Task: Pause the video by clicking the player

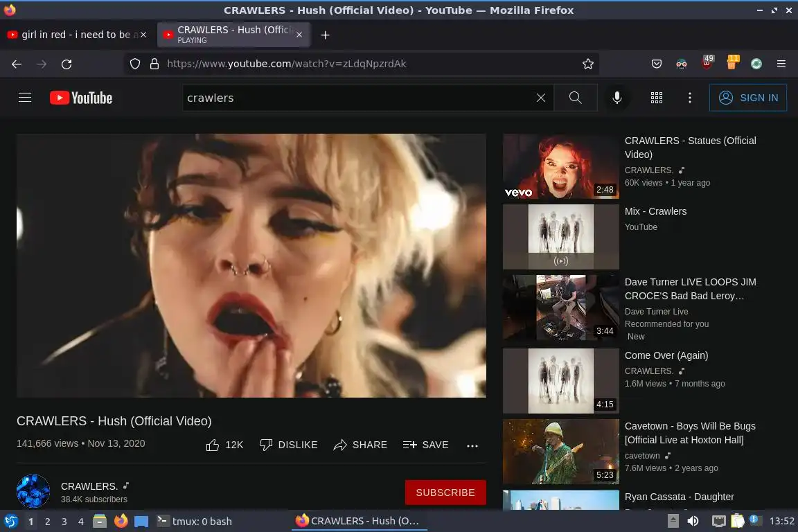Action: tap(251, 265)
